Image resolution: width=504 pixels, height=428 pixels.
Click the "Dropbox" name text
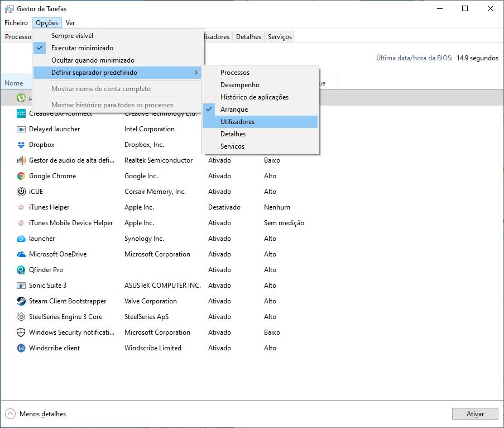coord(42,145)
